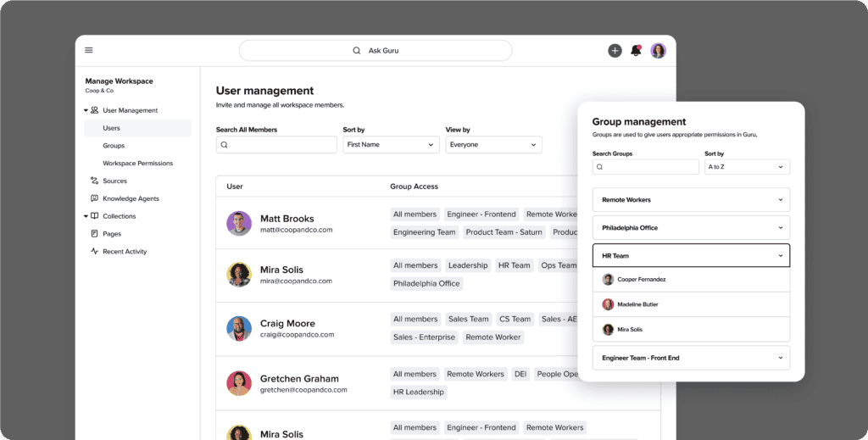Select Users in the sidebar
The height and width of the screenshot is (440, 868).
pos(138,128)
